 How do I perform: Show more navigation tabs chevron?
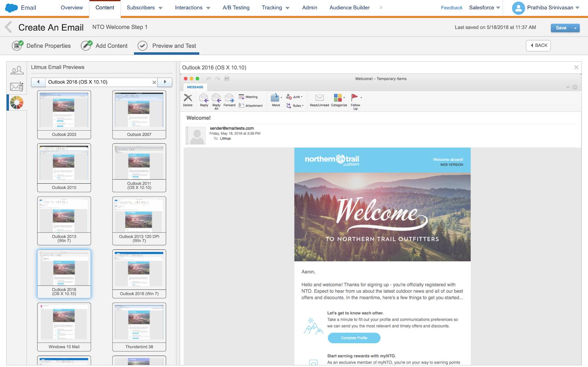click(381, 7)
